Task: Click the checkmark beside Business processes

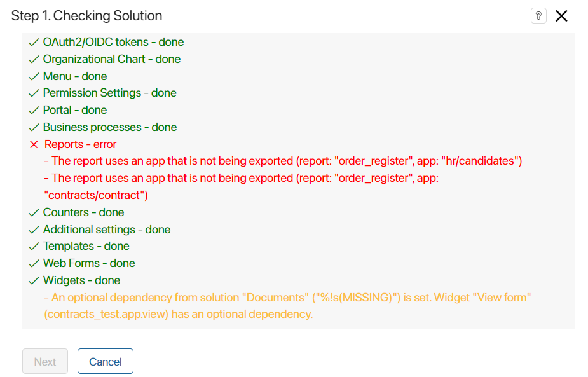Action: point(34,128)
